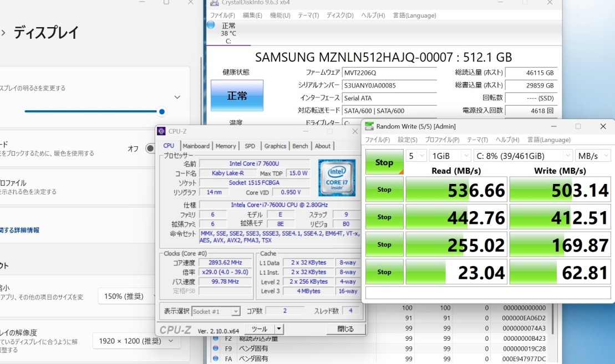
Task: Click the brightness slider handle in Display settings
Action: coord(161,112)
